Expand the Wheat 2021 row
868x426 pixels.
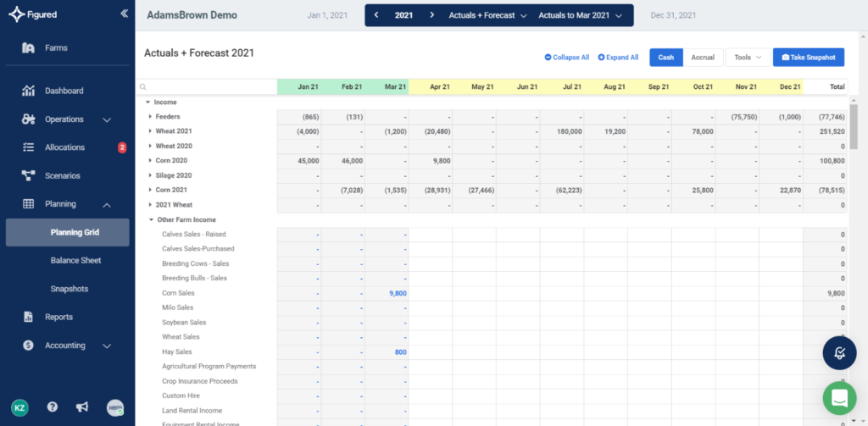pos(150,131)
